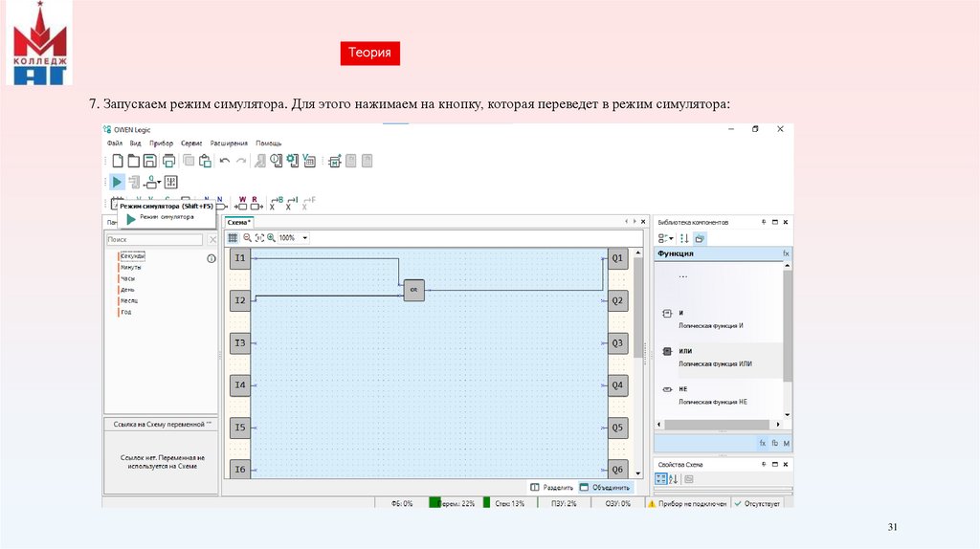Open macro component manager icon
Screen dimensions: 980x549
[x=335, y=161]
